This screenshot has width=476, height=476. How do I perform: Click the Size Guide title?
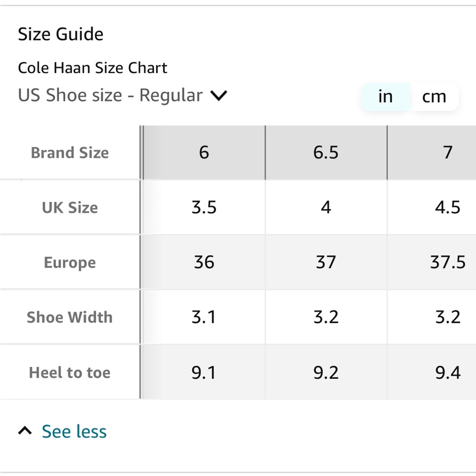(x=60, y=34)
